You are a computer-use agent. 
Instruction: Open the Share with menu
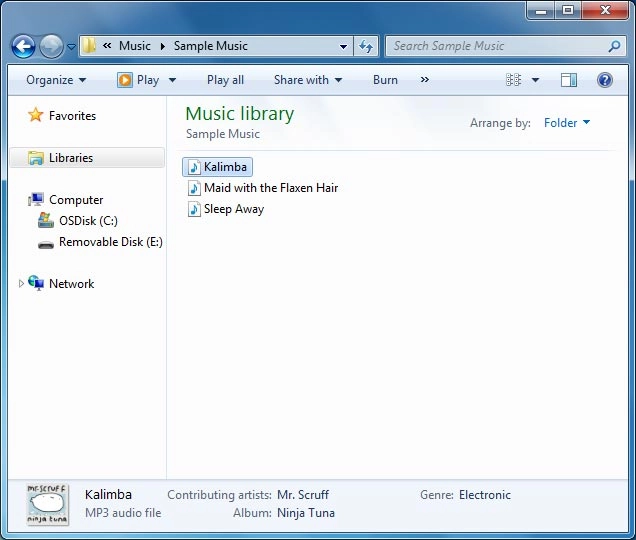307,80
